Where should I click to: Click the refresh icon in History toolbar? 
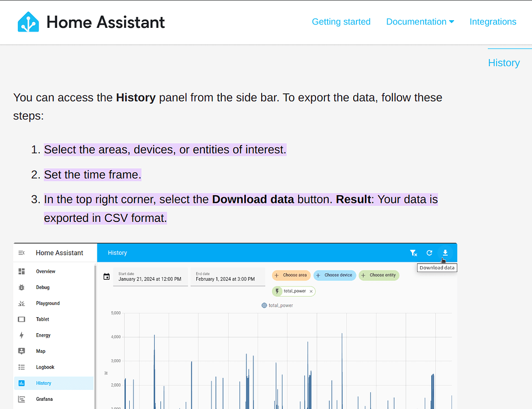coord(429,252)
